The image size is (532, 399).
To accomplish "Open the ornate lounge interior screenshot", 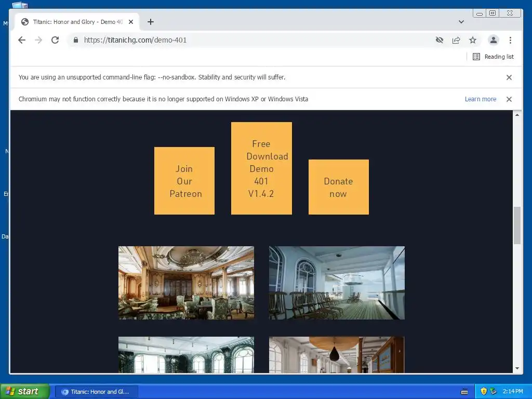I will click(x=186, y=283).
